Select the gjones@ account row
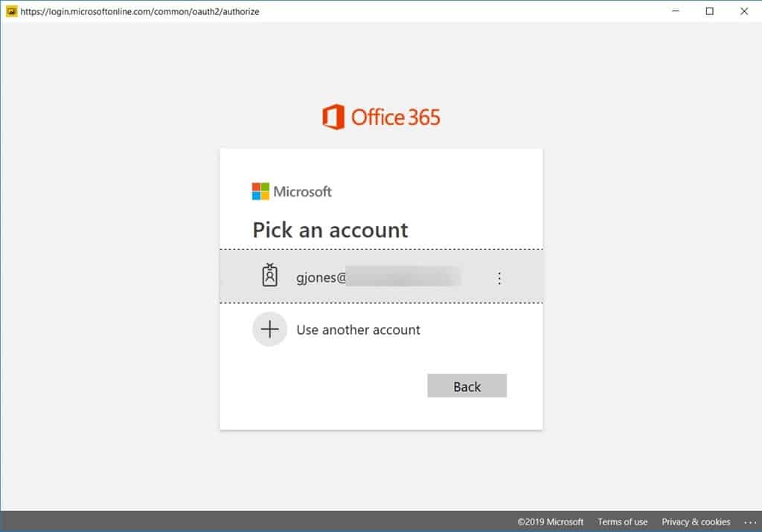The height and width of the screenshot is (532, 762). [381, 277]
